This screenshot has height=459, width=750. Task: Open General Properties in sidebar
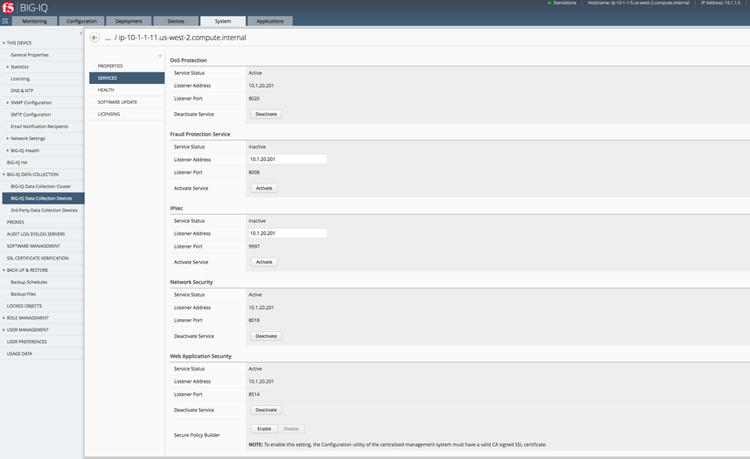pyautogui.click(x=30, y=55)
